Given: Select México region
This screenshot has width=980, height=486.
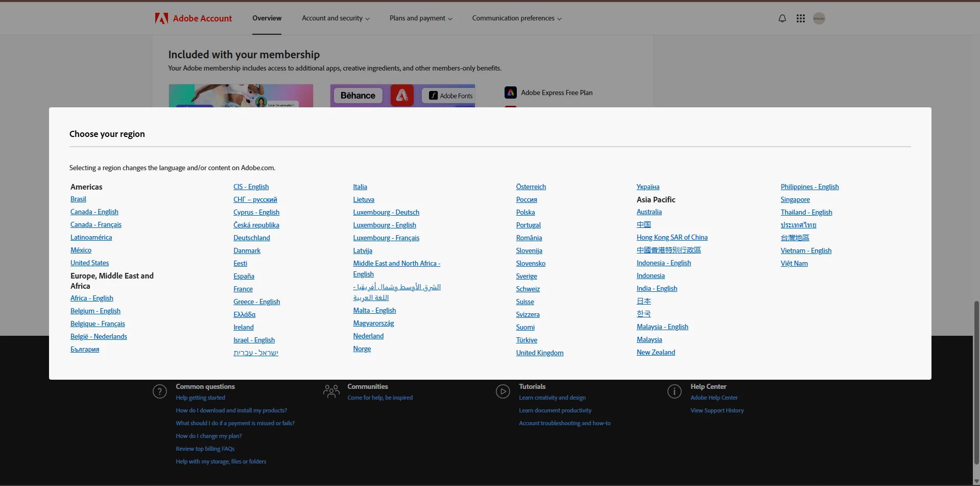Looking at the screenshot, I should click(x=81, y=250).
